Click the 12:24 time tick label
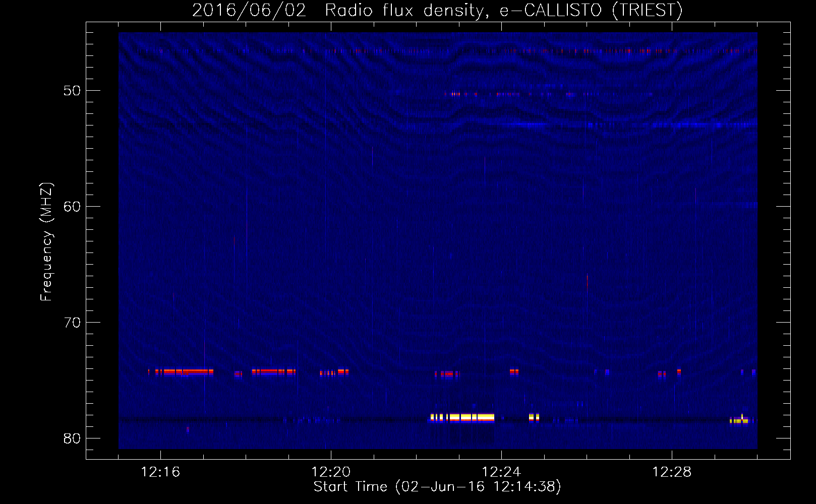Screen dimensions: 816x504 (501, 472)
